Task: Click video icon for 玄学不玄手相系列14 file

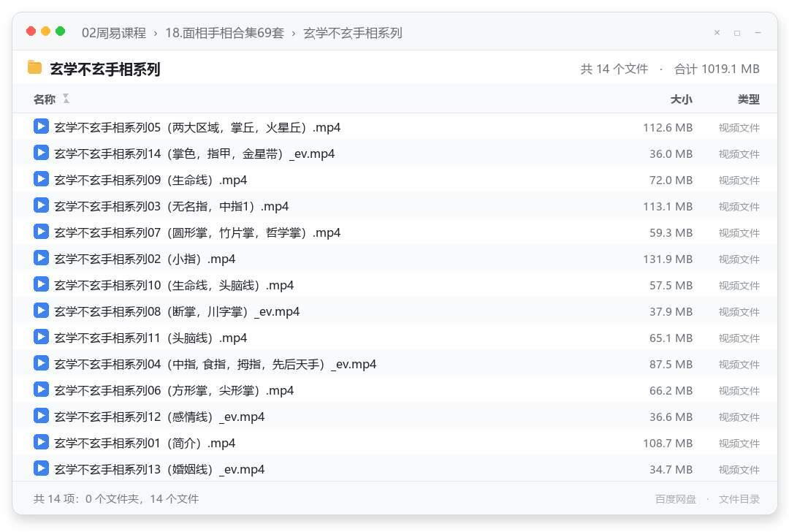Action: pos(41,153)
